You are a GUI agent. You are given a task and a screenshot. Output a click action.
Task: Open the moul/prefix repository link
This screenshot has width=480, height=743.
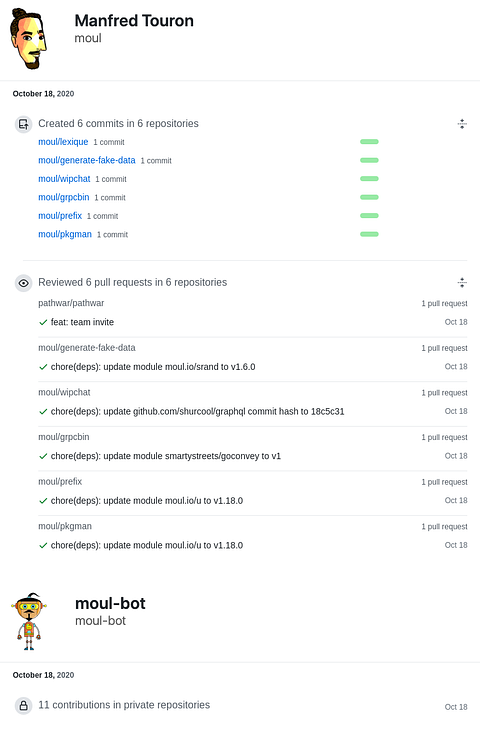(60, 216)
